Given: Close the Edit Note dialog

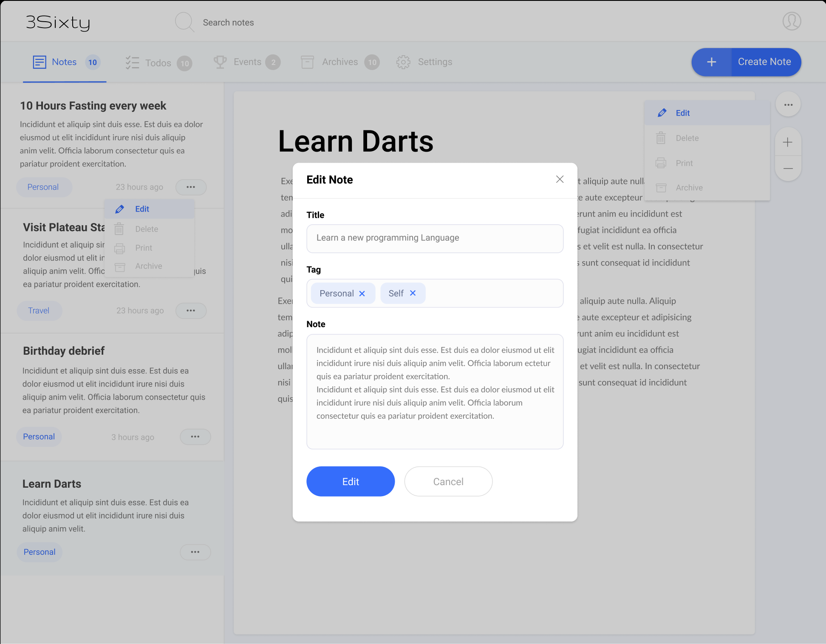Looking at the screenshot, I should coord(560,179).
